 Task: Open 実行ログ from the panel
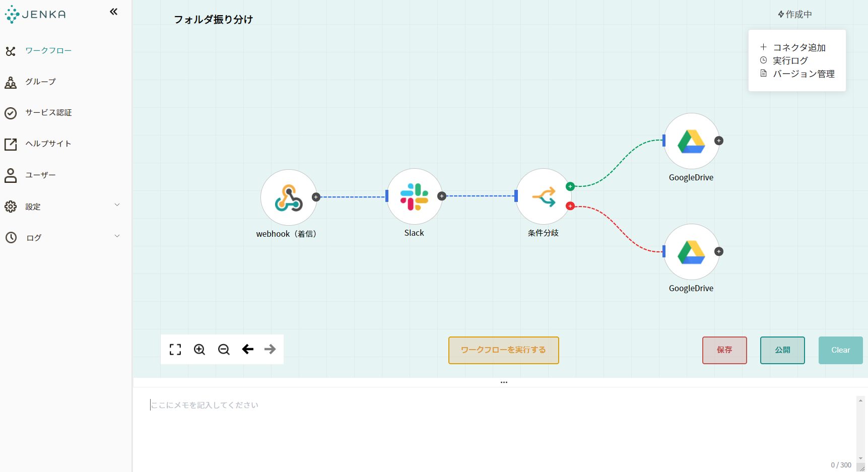784,60
